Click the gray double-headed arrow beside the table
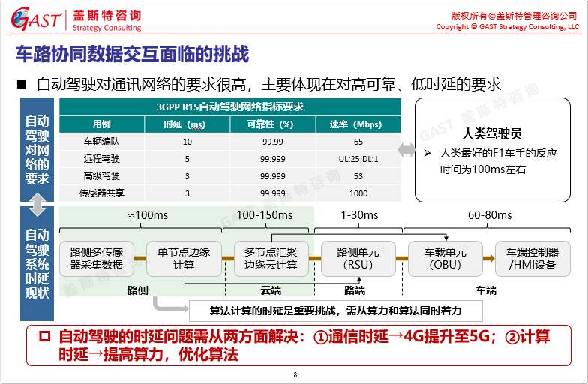588x384 pixels. [x=406, y=150]
